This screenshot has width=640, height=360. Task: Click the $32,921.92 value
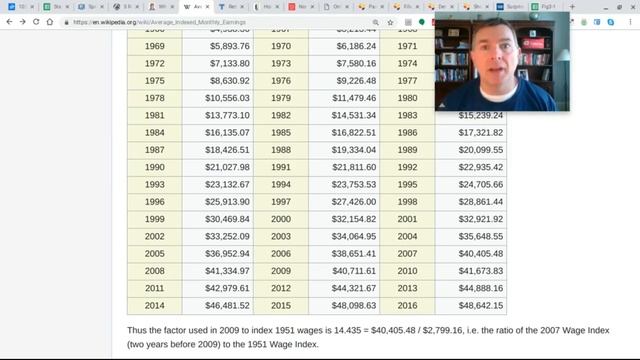480,219
